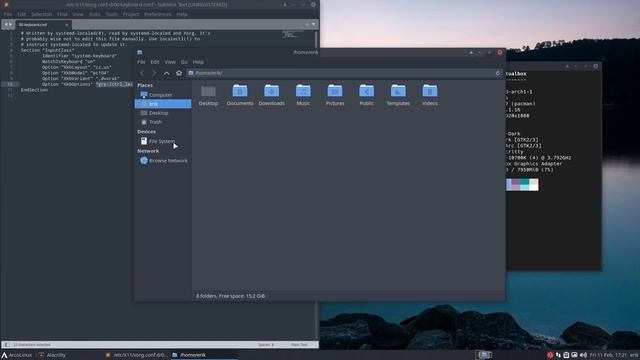Open the Videos folder
The image size is (640, 360).
click(x=430, y=95)
